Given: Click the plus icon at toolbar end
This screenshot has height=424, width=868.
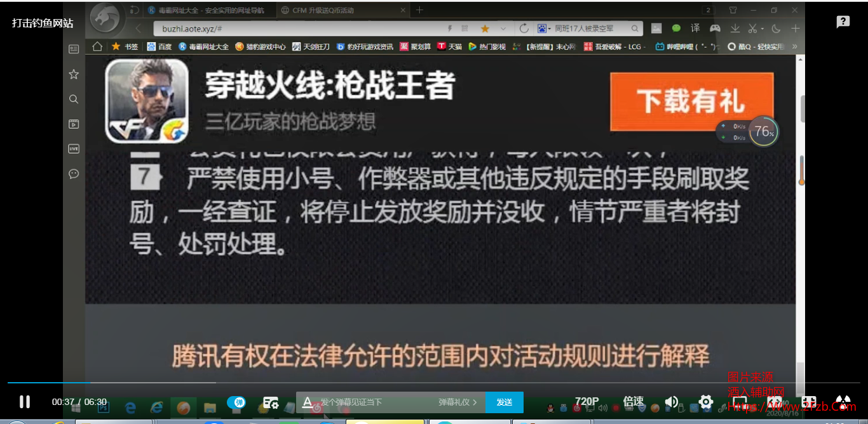Looking at the screenshot, I should pos(795,29).
